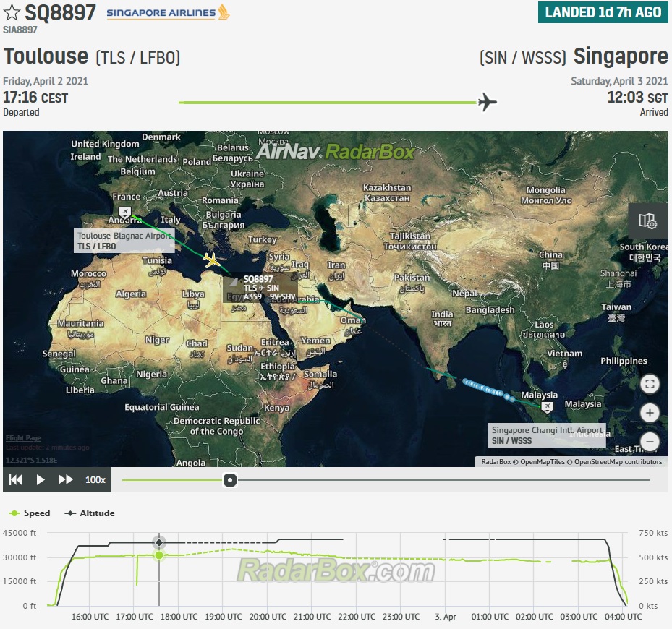Open the Singapore Airlines logo link
The width and height of the screenshot is (672, 629).
coord(168,12)
